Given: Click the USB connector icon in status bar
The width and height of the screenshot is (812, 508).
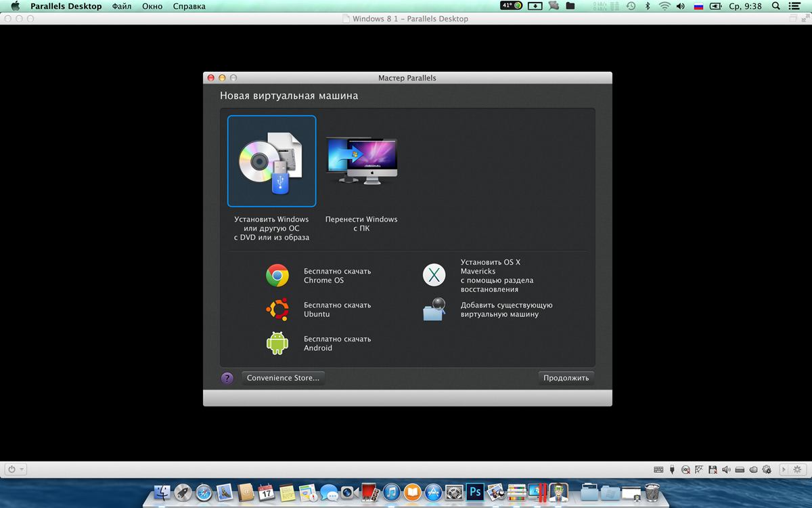Looking at the screenshot, I should pyautogui.click(x=672, y=469).
